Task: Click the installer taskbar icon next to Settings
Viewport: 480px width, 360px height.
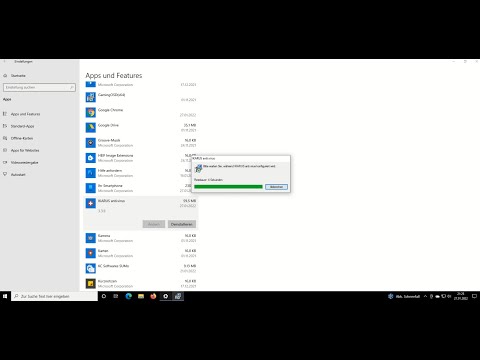Action: (x=178, y=296)
